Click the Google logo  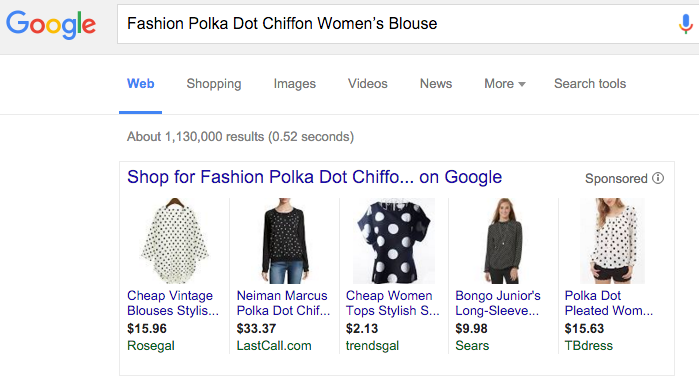pyautogui.click(x=51, y=25)
